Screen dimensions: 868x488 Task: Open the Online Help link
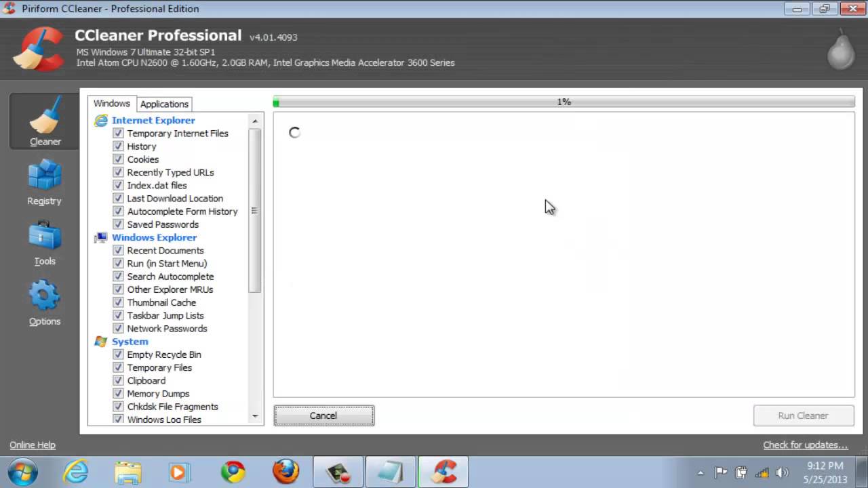click(33, 445)
